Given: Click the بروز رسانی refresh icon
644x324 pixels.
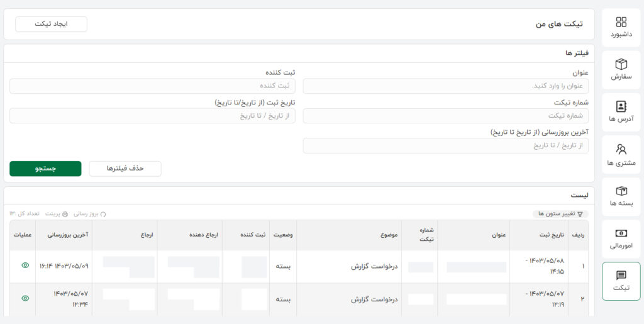Looking at the screenshot, I should pos(103,214).
